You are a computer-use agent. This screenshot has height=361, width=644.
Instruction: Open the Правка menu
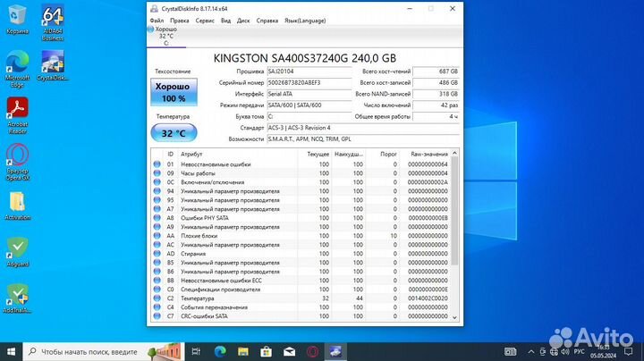pyautogui.click(x=179, y=21)
